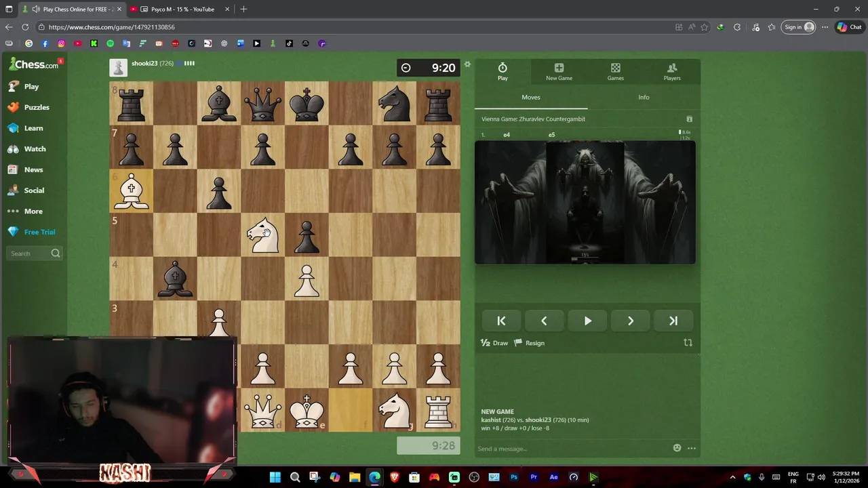Screen dimensions: 868x488
Task: Open a new browser tab
Action: (243, 9)
